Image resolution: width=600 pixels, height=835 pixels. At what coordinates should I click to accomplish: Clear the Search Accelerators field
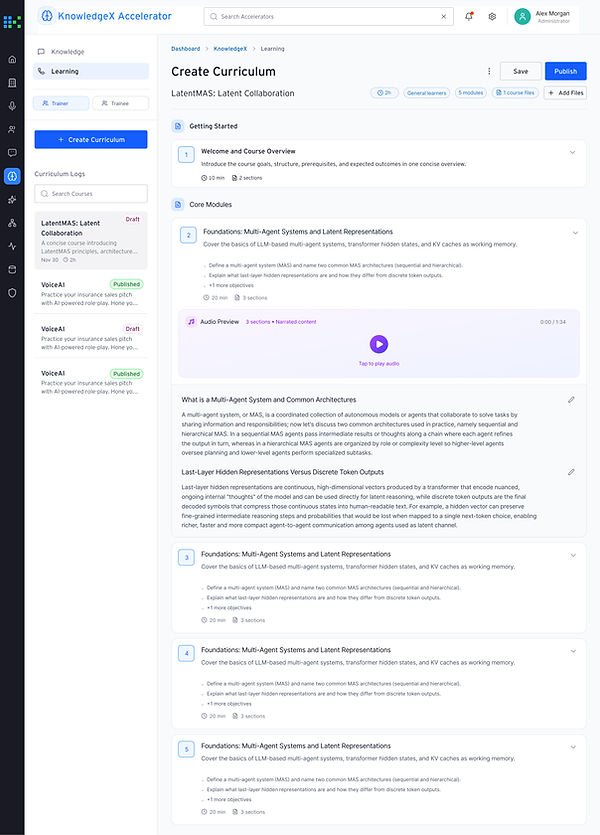coord(443,17)
